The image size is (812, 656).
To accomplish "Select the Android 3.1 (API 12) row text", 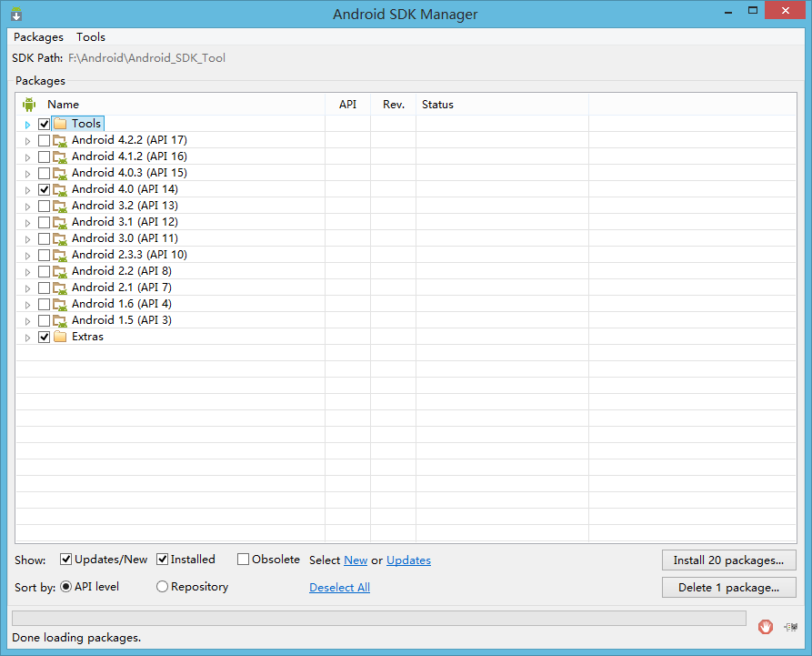I will click(x=125, y=222).
